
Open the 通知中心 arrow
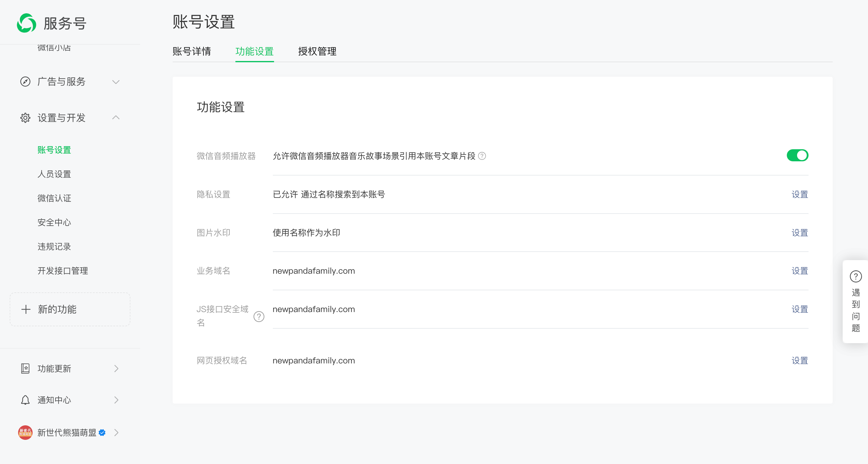[116, 400]
